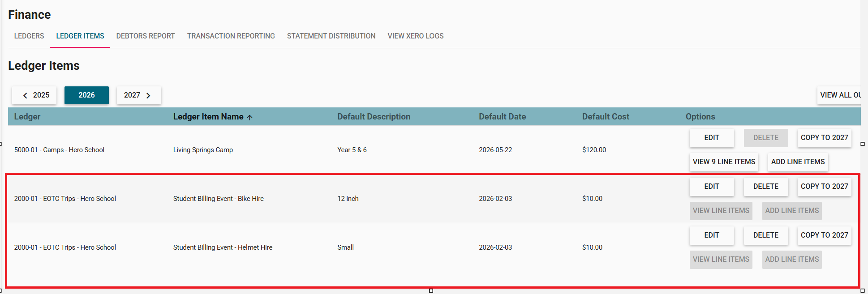Sort by the Default Cost column header

605,117
